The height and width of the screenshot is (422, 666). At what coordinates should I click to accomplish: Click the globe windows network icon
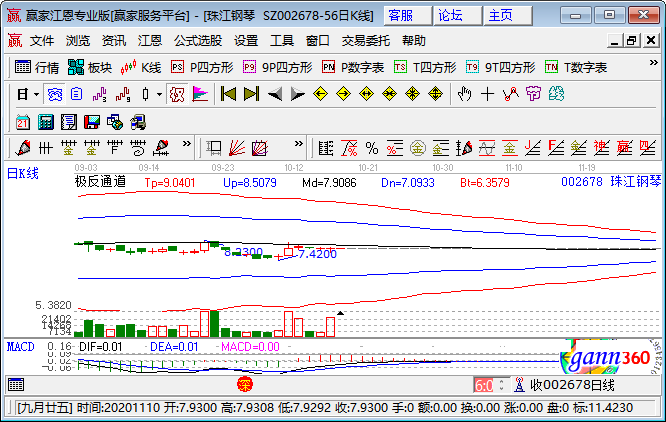click(115, 122)
